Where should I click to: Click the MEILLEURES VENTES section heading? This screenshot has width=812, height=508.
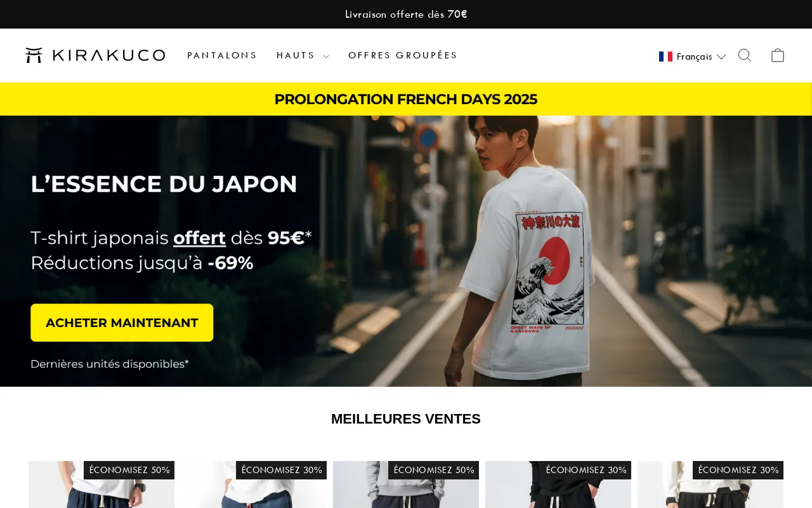click(406, 419)
